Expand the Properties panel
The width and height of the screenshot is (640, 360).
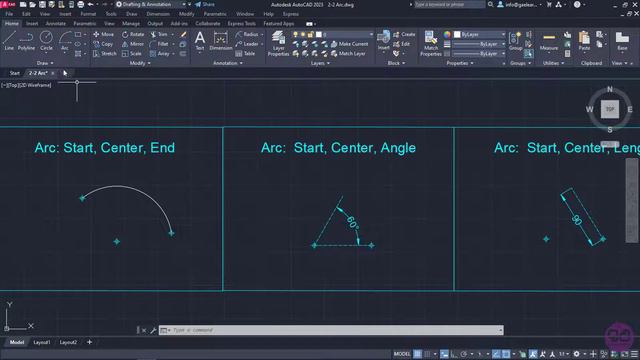point(460,63)
